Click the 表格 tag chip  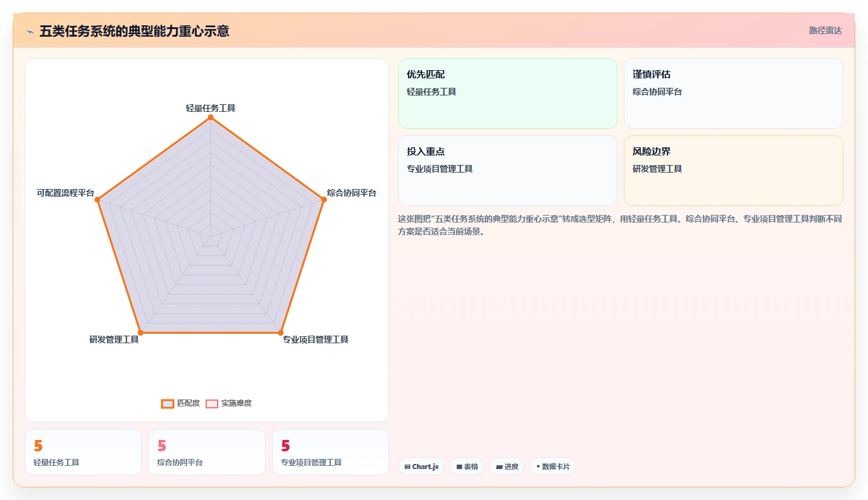(x=467, y=466)
